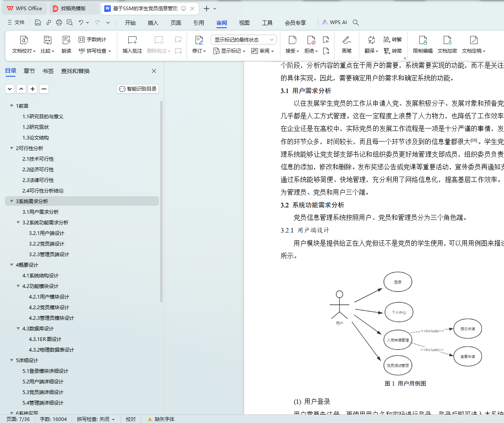Open the 翻译 translate tool
This screenshot has width=504, height=423.
pos(371,45)
